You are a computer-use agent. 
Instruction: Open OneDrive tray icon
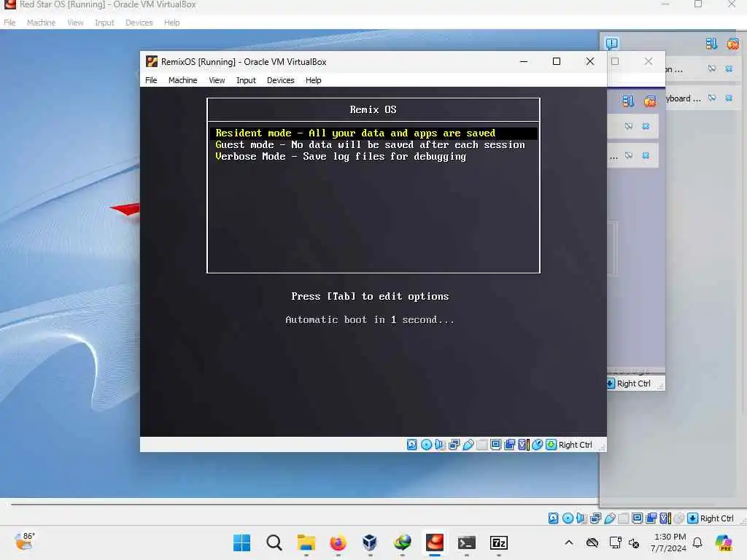pyautogui.click(x=592, y=542)
